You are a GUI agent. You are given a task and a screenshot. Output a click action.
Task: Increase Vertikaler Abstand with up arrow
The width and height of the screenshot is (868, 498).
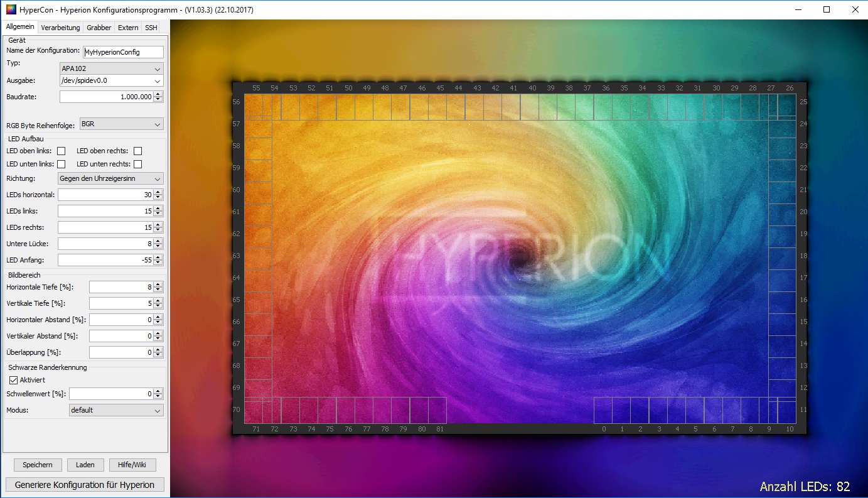pyautogui.click(x=158, y=333)
